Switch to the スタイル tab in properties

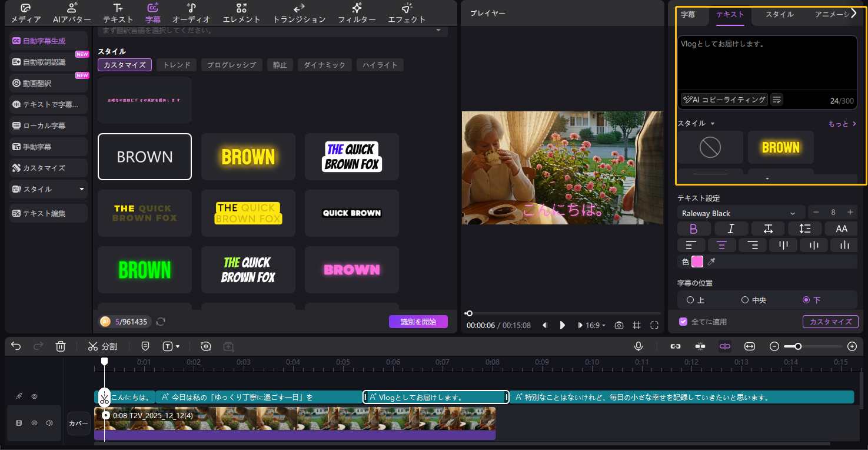(x=779, y=14)
